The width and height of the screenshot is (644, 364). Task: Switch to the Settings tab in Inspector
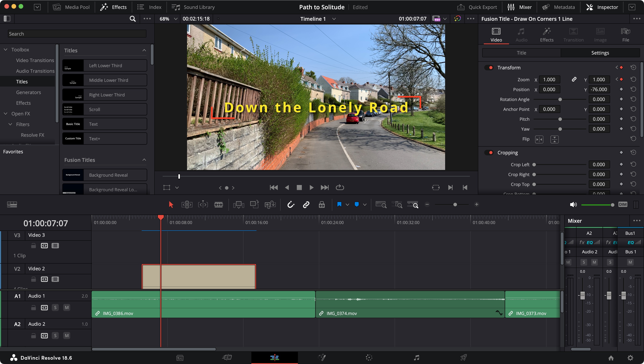click(x=600, y=53)
